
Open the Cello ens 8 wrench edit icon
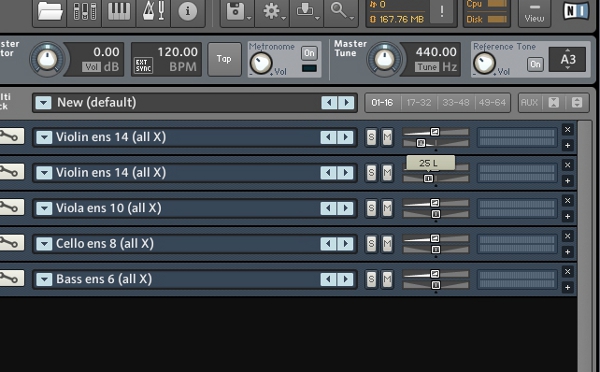click(11, 243)
